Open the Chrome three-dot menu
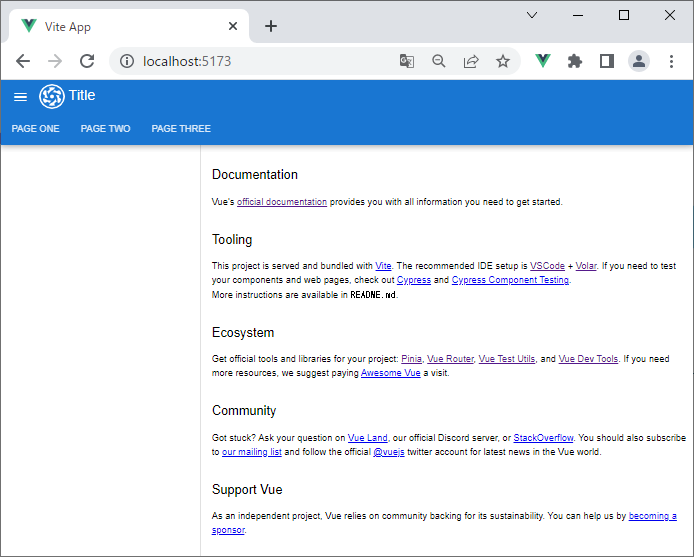This screenshot has width=694, height=557. [671, 61]
